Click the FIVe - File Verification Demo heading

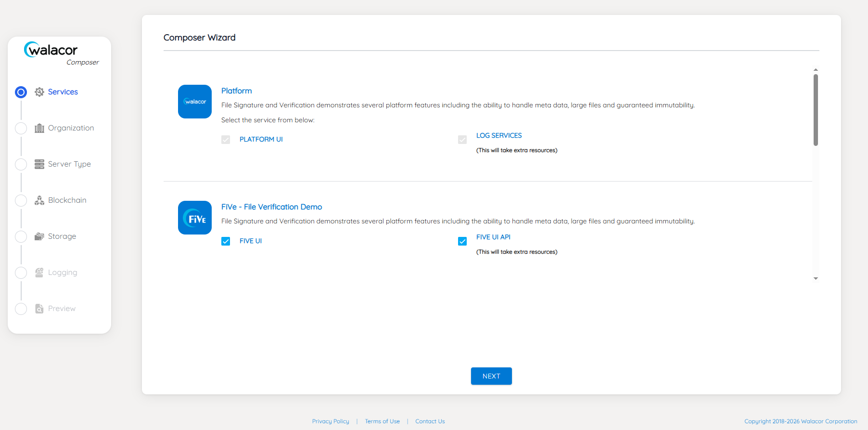pos(272,207)
